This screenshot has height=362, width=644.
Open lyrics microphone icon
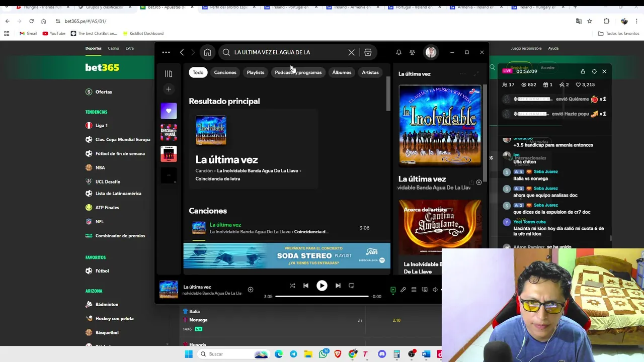[x=403, y=290]
